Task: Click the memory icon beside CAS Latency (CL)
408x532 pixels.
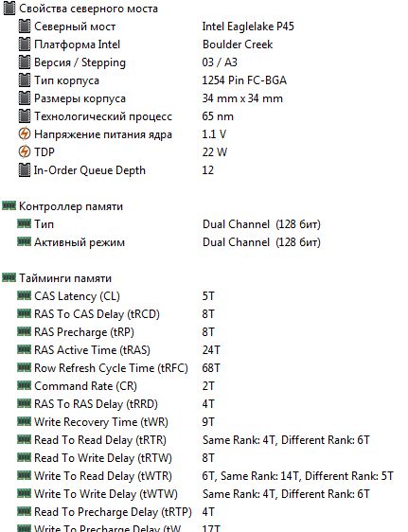Action: tap(24, 296)
